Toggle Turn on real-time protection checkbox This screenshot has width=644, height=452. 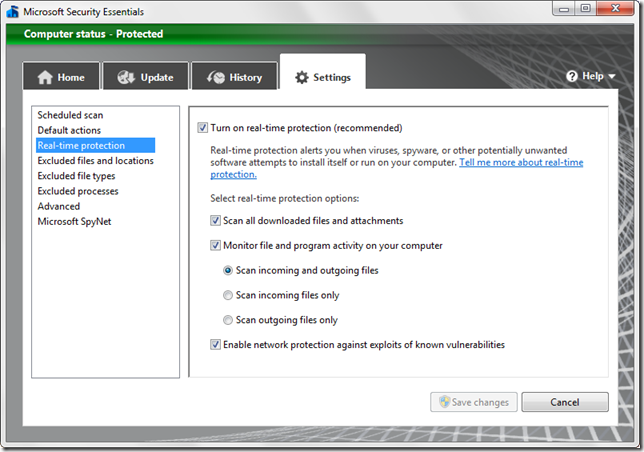[x=202, y=128]
